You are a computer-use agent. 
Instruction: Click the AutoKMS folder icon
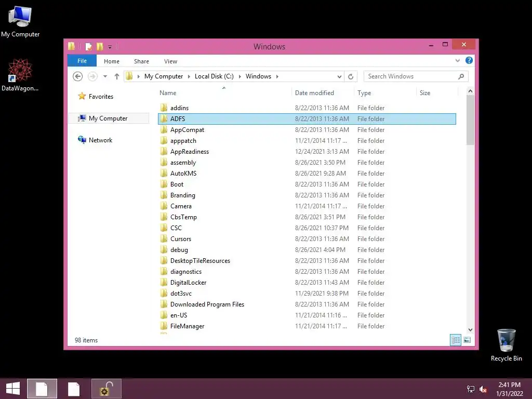pyautogui.click(x=164, y=174)
